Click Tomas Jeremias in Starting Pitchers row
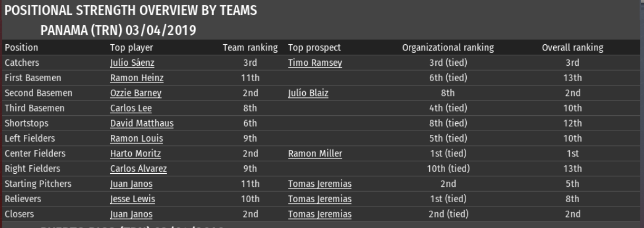The height and width of the screenshot is (228, 644). click(x=320, y=184)
